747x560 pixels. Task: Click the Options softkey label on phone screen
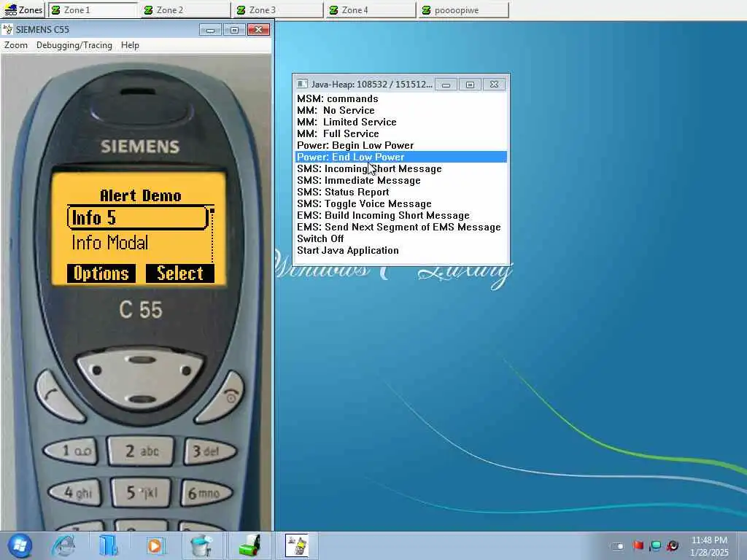[101, 273]
